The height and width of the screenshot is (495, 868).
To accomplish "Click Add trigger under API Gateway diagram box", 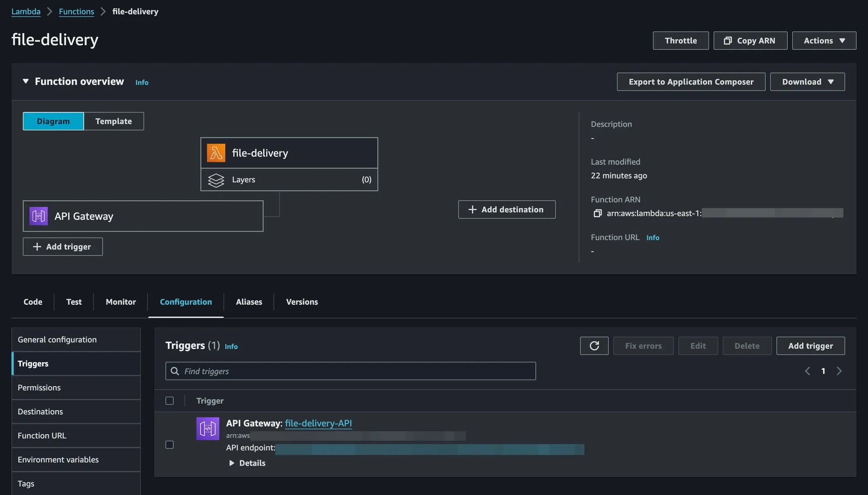I will pyautogui.click(x=63, y=246).
